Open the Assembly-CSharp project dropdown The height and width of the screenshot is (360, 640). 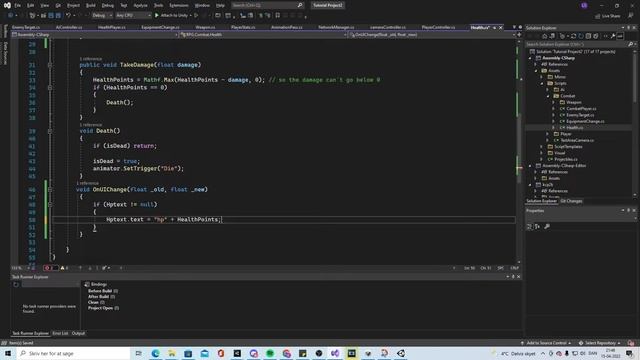point(95,35)
